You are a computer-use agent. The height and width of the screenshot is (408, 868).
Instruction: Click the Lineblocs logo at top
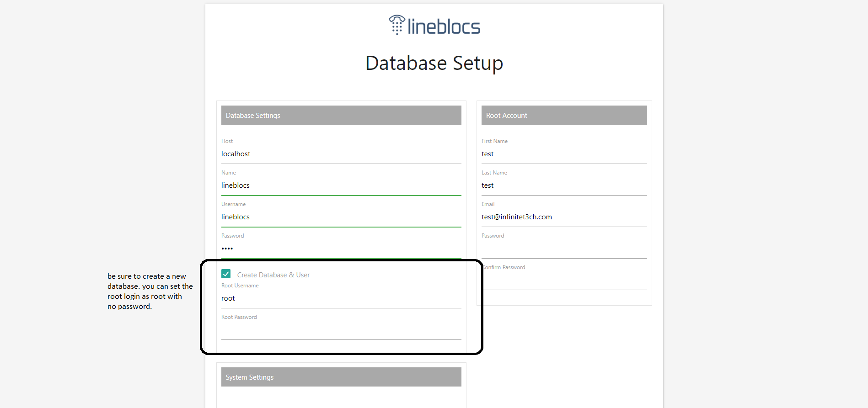click(434, 26)
